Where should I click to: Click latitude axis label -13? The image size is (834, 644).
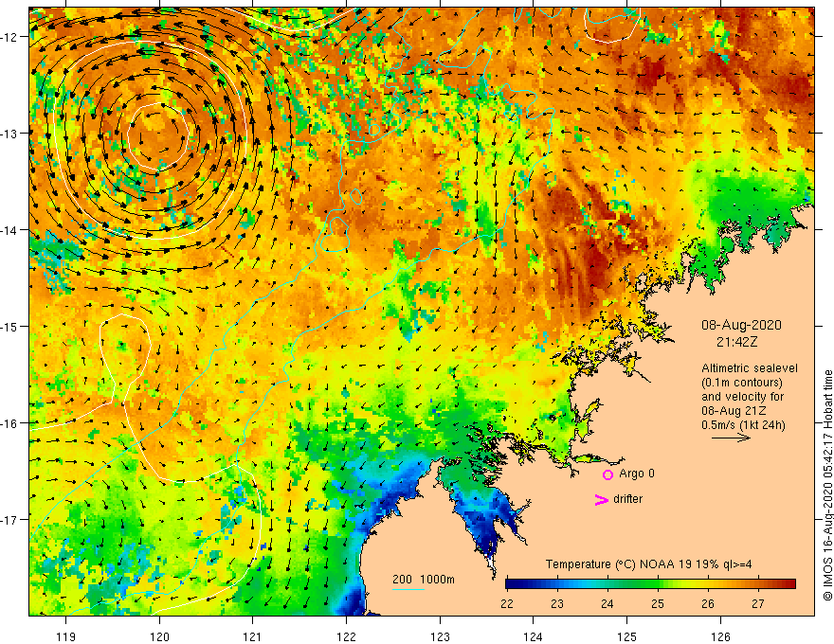[x=9, y=134]
